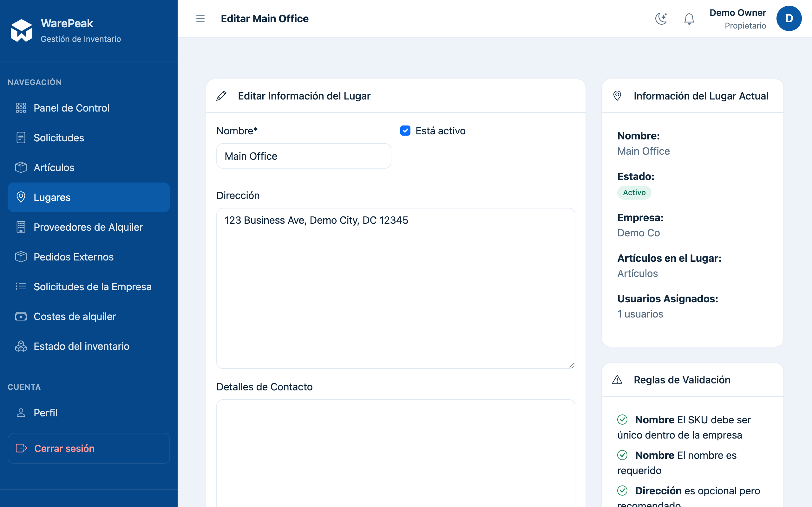Toggle the dark mode moon icon
Screen dimensions: 812x507
[x=661, y=18]
